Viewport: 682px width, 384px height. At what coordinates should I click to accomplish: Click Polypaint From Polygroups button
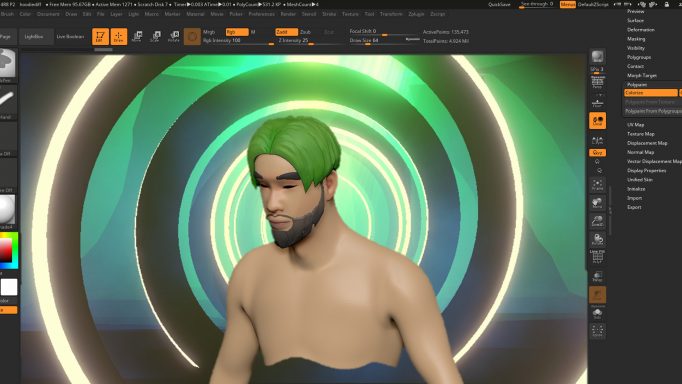(653, 111)
